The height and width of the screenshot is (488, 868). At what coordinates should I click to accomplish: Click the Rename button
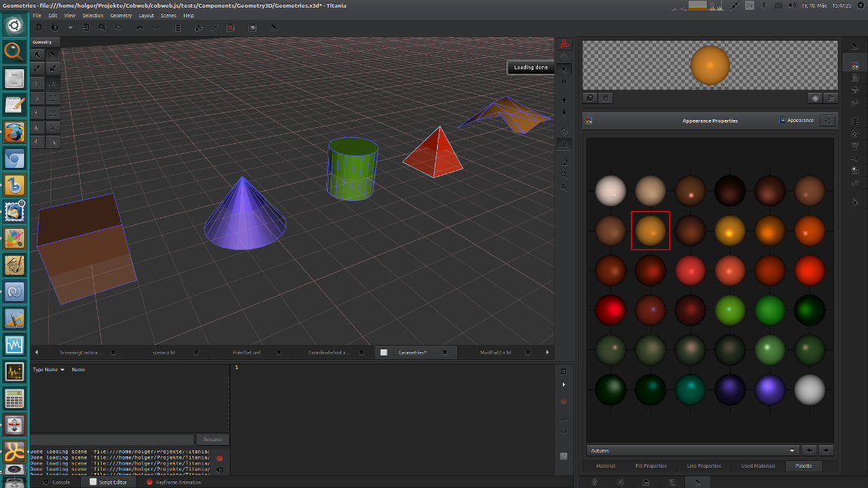[x=212, y=439]
